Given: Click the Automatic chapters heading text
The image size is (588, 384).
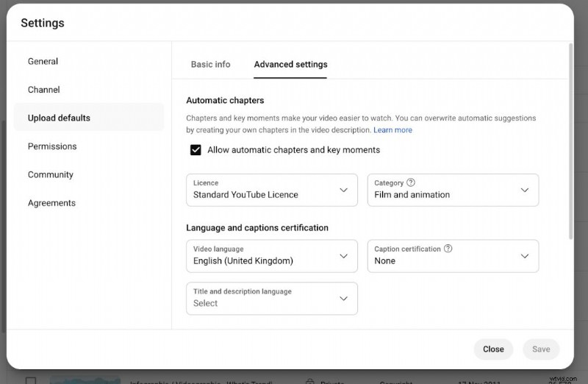Looking at the screenshot, I should (225, 100).
